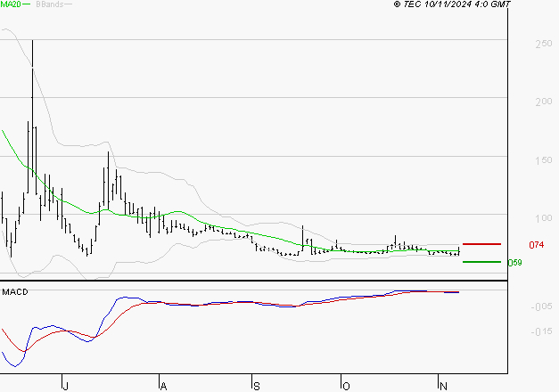Click the 100 price axis label
The image size is (559, 392).
[544, 218]
